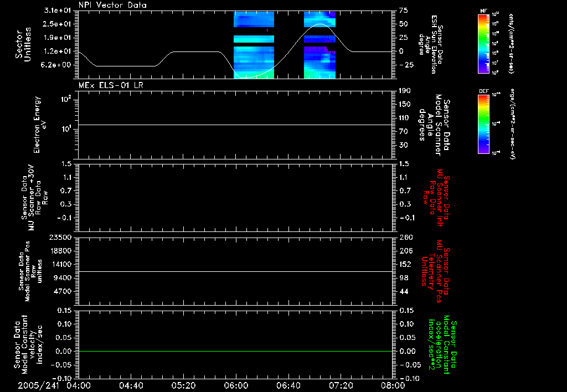567x392 pixels.
Task: Click the 04:40 time axis label
Action: pyautogui.click(x=131, y=385)
